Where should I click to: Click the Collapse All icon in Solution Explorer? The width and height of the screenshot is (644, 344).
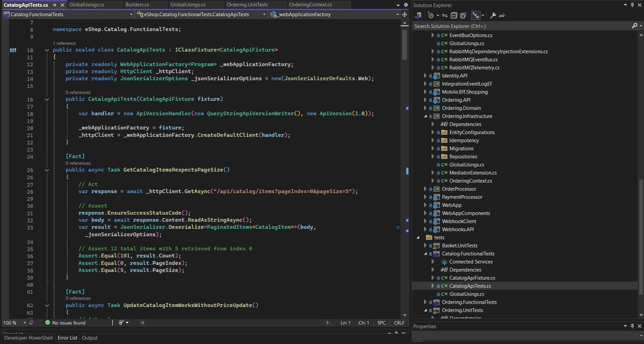click(454, 15)
